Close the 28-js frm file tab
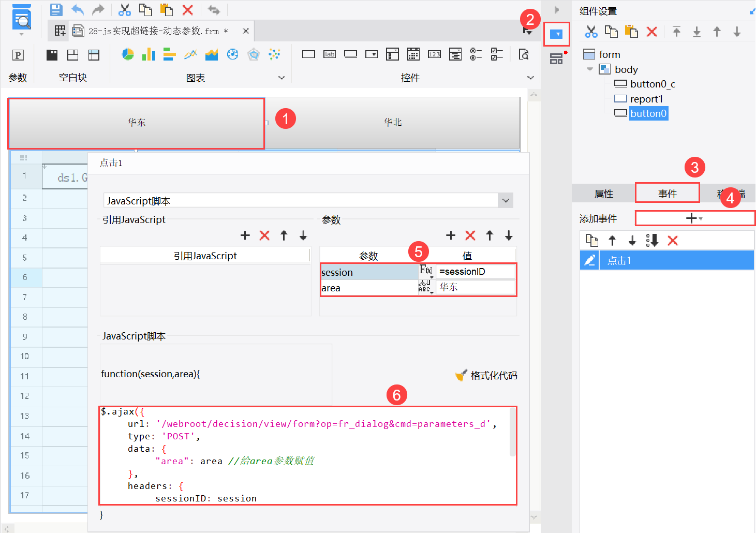The image size is (756, 533). point(246,31)
